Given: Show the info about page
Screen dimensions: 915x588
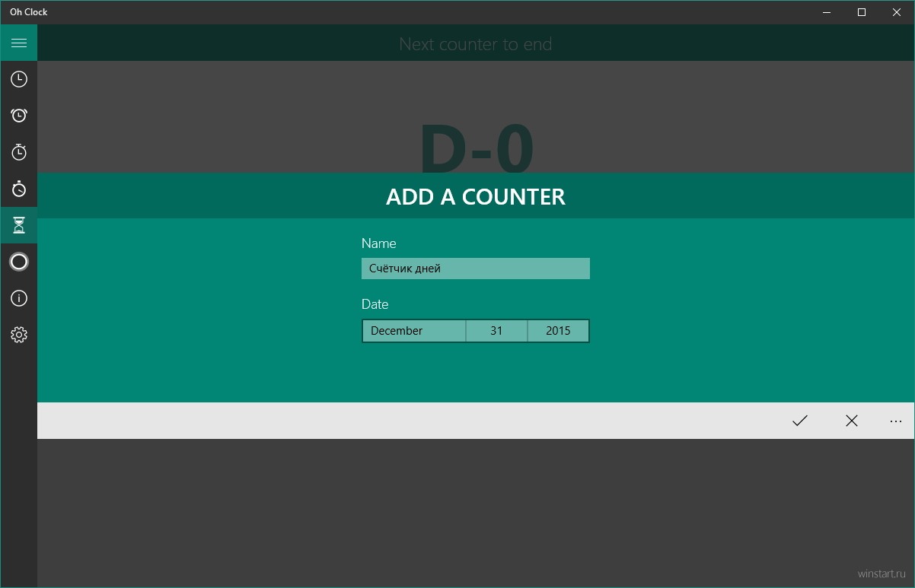Looking at the screenshot, I should click(19, 298).
